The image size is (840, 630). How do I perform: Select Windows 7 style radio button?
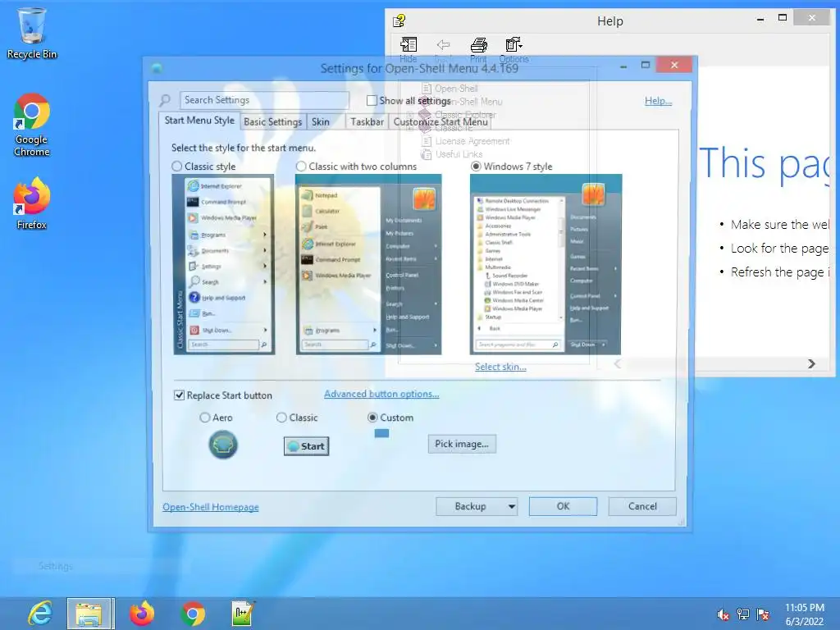tap(476, 167)
